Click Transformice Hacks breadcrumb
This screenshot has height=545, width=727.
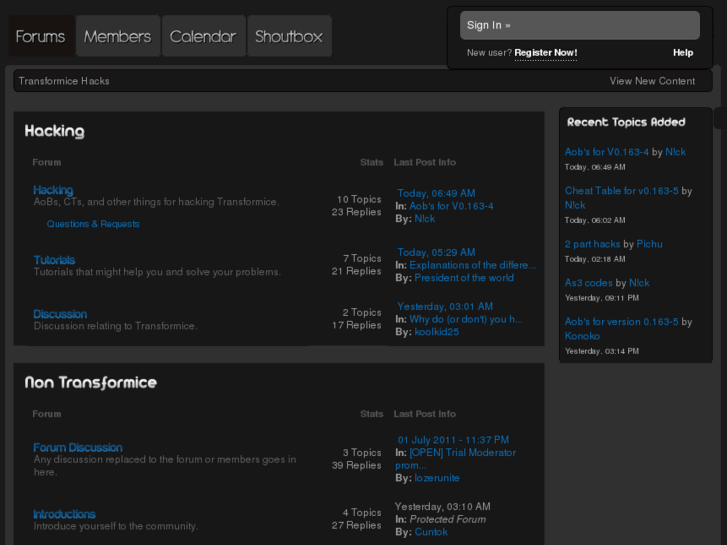coord(64,81)
